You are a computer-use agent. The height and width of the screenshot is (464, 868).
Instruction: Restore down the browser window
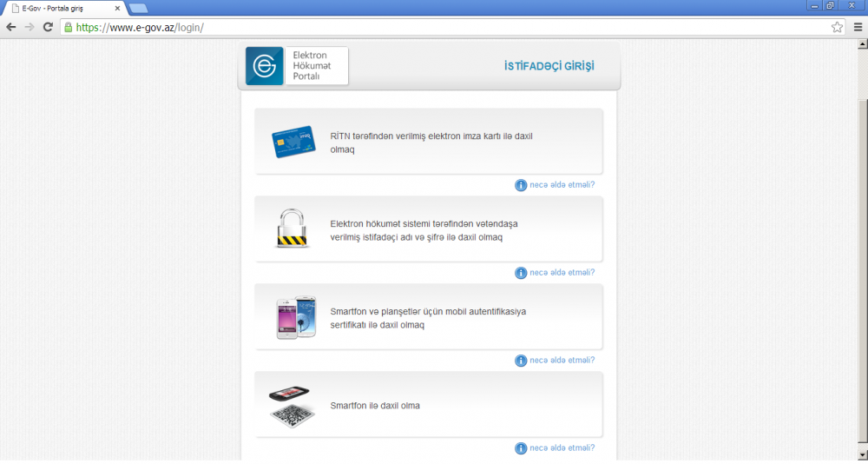tap(831, 5)
